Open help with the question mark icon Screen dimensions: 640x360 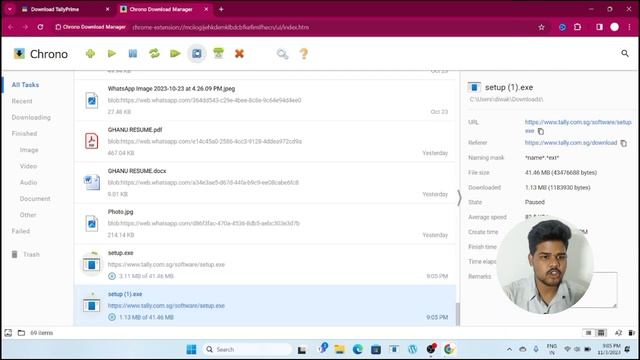pyautogui.click(x=304, y=54)
